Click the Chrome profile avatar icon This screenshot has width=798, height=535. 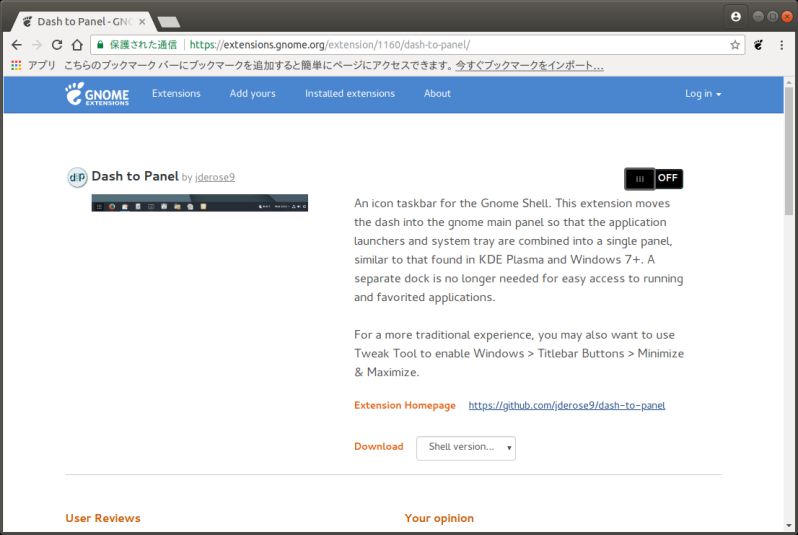(x=735, y=17)
